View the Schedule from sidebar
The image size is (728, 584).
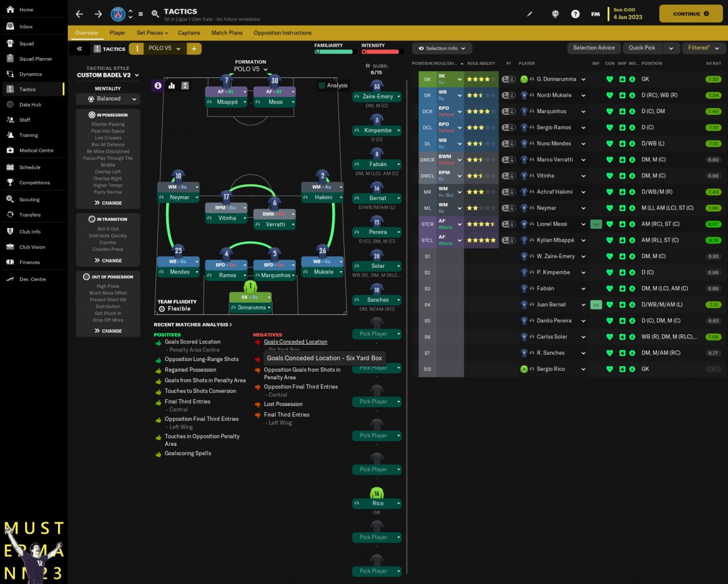tap(30, 168)
